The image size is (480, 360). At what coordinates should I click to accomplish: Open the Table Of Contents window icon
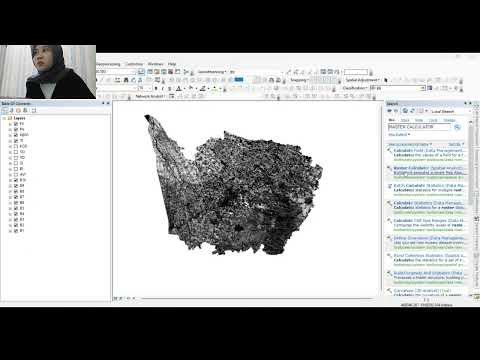(149, 72)
